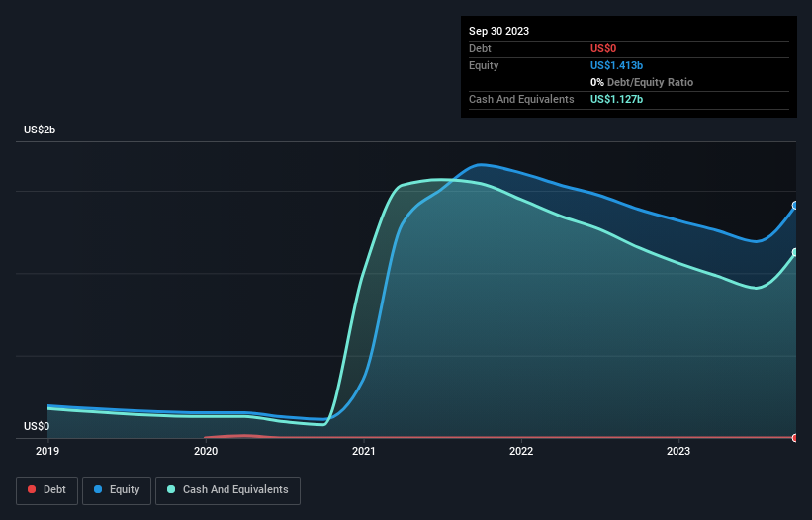Click the Cash value US$1.127b
The width and height of the screenshot is (812, 520).
[616, 99]
